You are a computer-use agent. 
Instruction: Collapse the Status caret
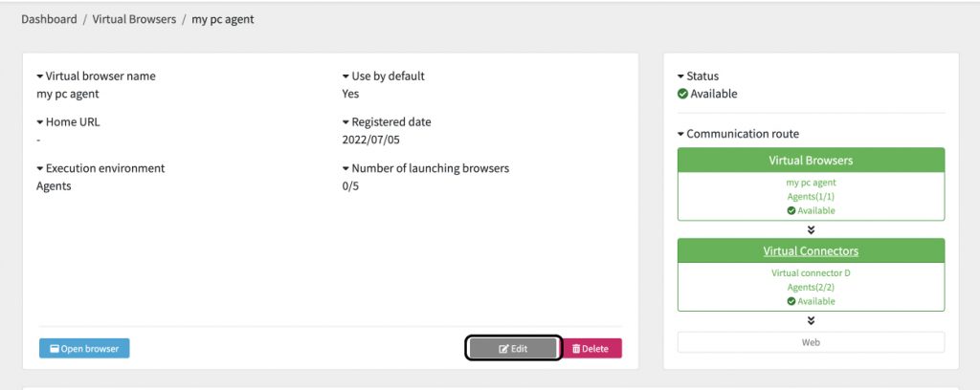point(680,76)
